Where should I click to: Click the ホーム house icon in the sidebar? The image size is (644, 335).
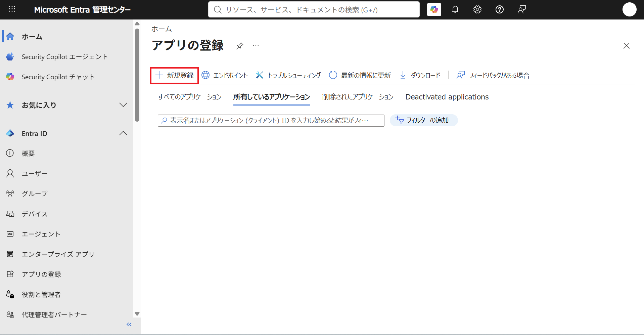click(x=10, y=36)
